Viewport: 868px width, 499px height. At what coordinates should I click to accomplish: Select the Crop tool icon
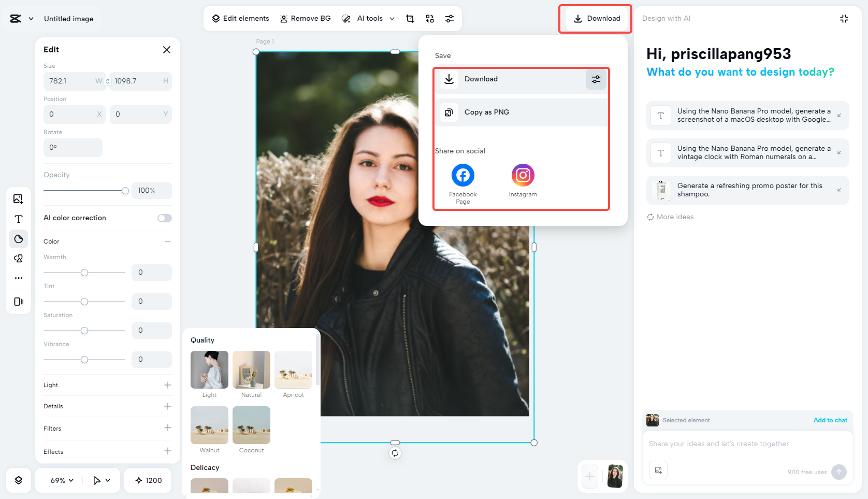click(x=410, y=19)
